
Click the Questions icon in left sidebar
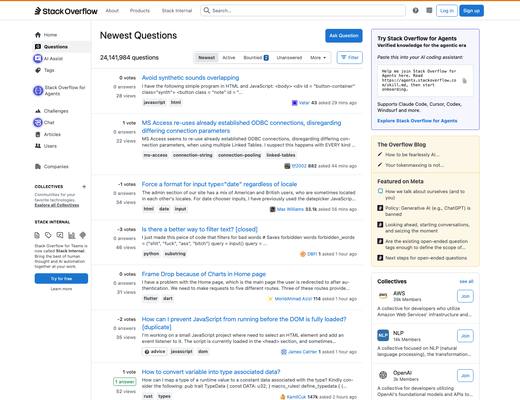38,47
